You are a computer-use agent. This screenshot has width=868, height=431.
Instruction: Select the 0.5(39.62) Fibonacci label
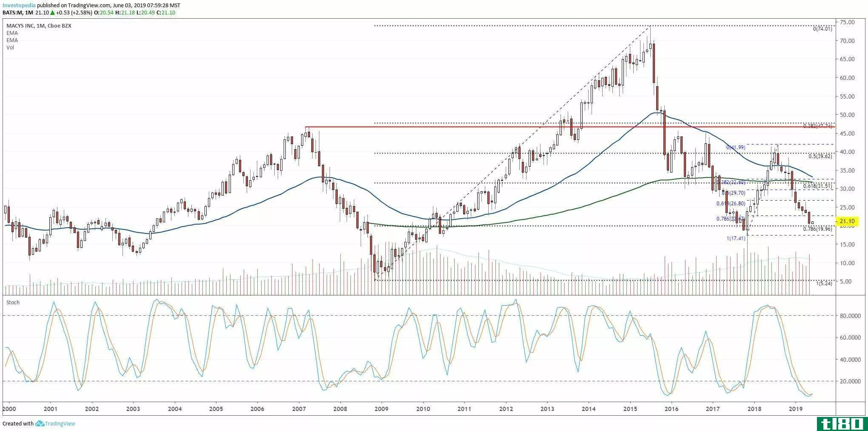click(x=820, y=156)
